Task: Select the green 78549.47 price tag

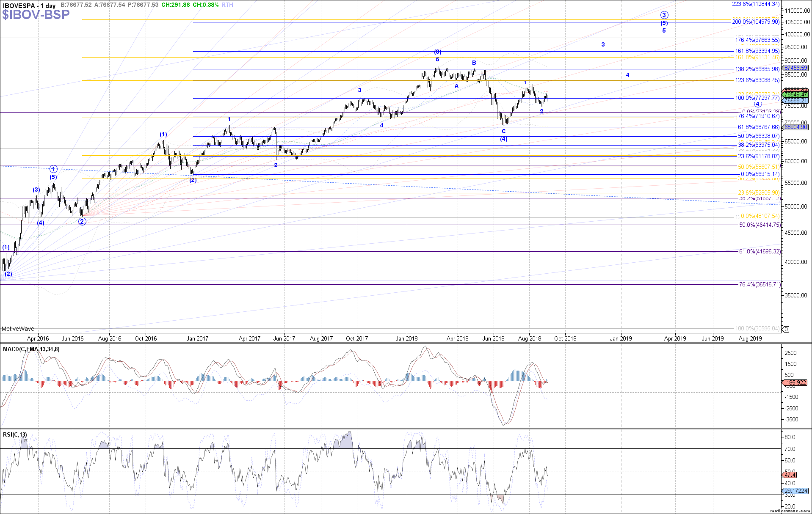Action: [x=795, y=95]
